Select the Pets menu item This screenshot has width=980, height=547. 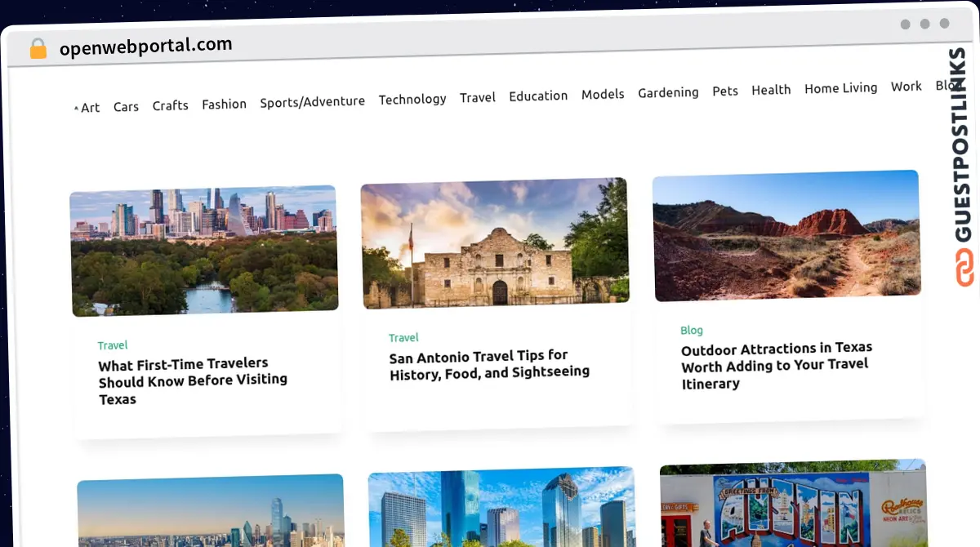click(x=725, y=91)
